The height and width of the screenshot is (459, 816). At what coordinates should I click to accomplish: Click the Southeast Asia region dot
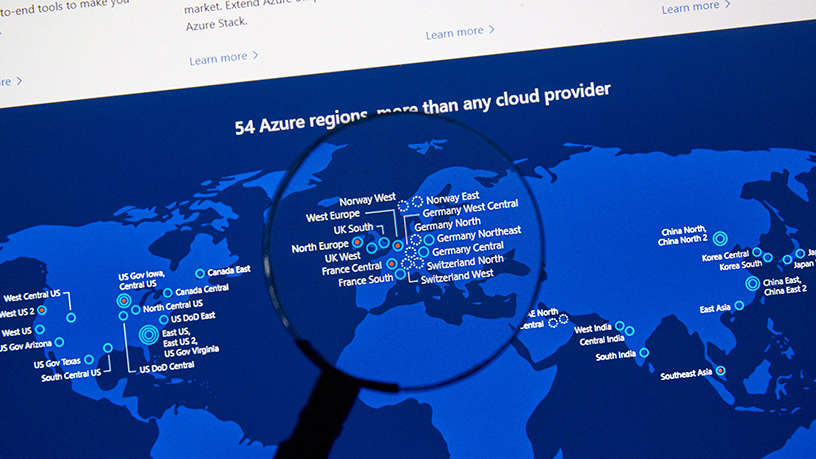pyautogui.click(x=721, y=371)
